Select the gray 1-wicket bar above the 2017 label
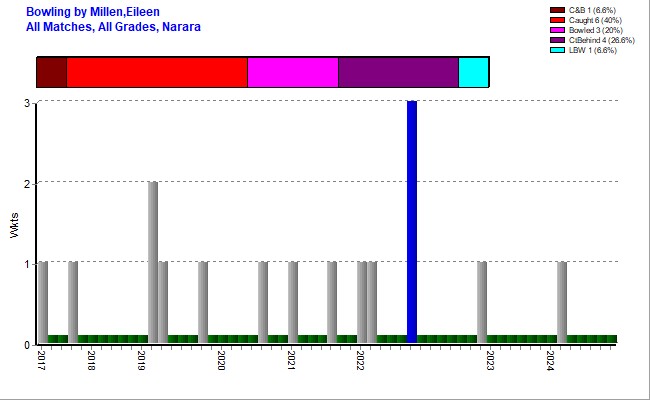This screenshot has width=650, height=400. (x=43, y=302)
